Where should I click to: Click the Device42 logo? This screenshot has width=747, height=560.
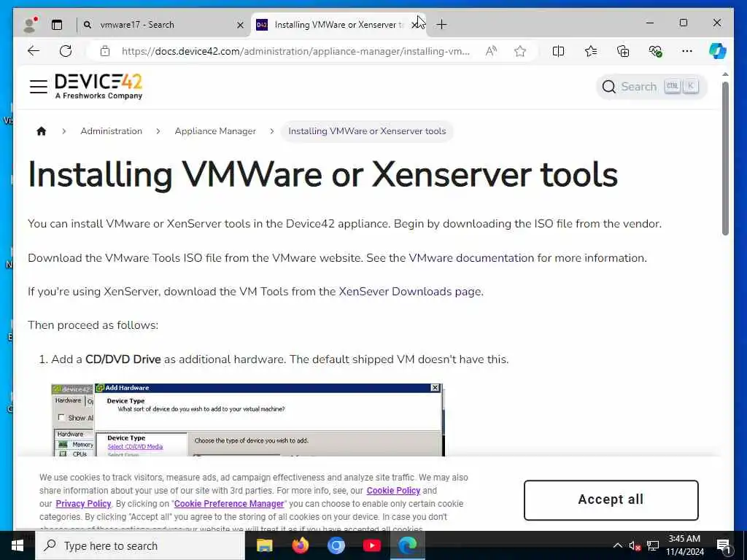click(x=98, y=86)
